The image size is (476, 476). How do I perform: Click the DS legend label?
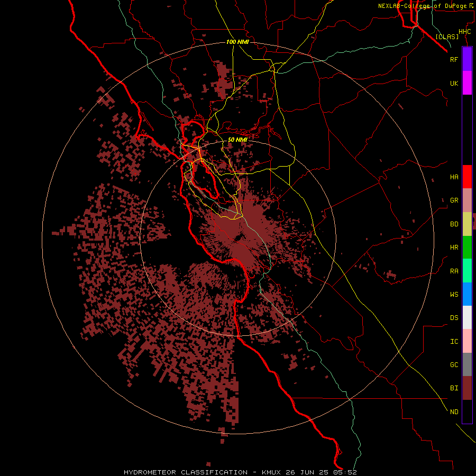point(454,317)
